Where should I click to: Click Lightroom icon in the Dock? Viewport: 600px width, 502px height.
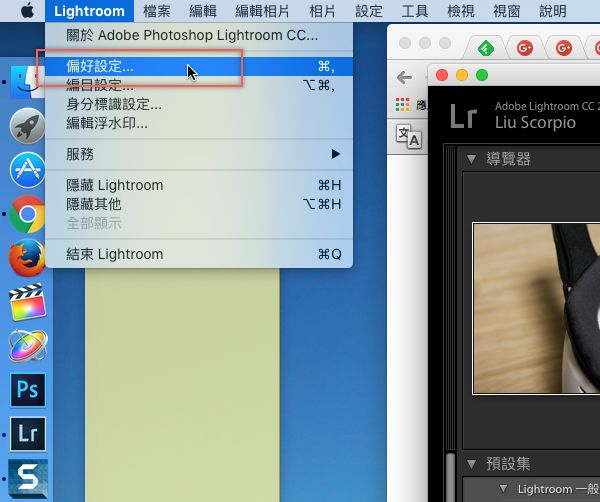(28, 434)
